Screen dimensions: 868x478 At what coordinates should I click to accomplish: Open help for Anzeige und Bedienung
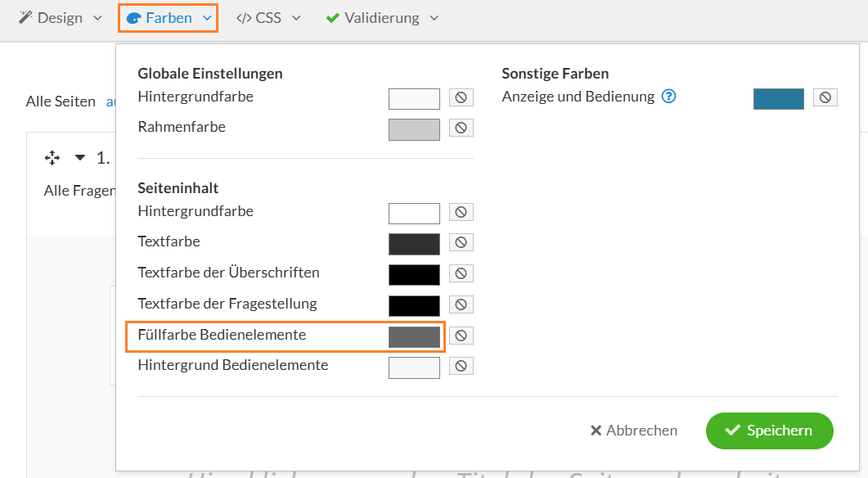(668, 97)
